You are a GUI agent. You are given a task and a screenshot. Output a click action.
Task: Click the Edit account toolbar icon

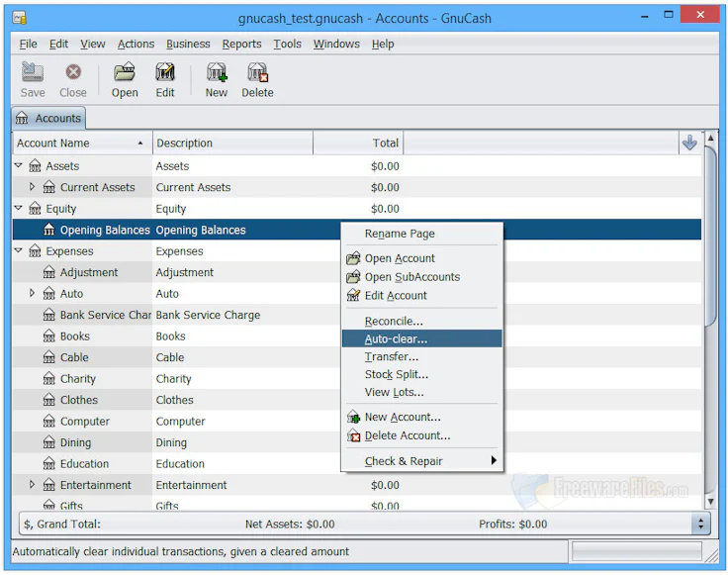165,72
